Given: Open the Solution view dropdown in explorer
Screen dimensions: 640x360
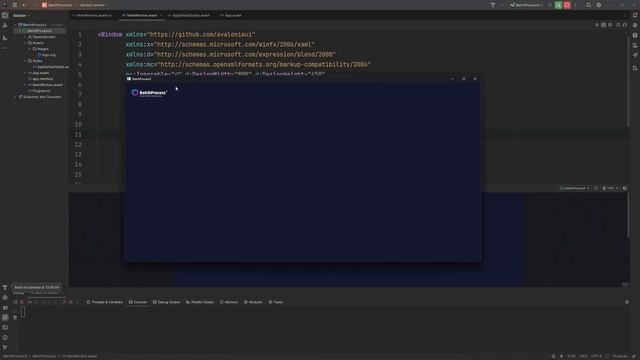Looking at the screenshot, I should [21, 16].
